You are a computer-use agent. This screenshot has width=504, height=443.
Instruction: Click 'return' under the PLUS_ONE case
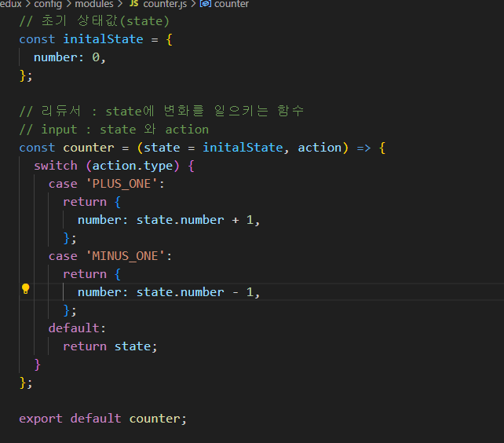(x=85, y=202)
